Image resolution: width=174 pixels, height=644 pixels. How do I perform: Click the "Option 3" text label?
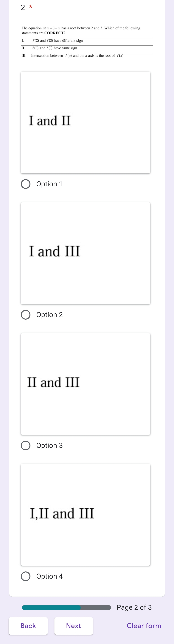click(x=50, y=446)
